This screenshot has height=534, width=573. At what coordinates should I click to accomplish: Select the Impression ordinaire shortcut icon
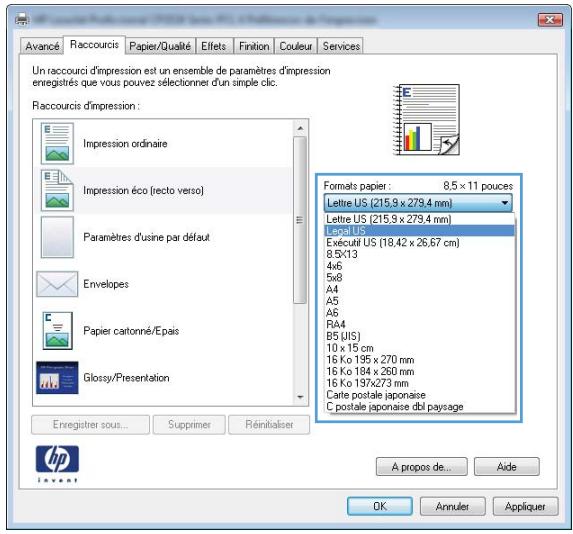[x=57, y=143]
